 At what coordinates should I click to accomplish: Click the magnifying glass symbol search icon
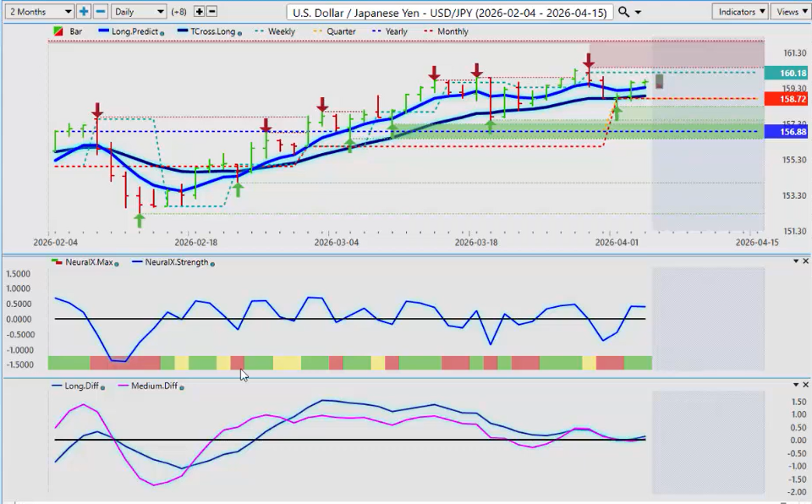(624, 12)
